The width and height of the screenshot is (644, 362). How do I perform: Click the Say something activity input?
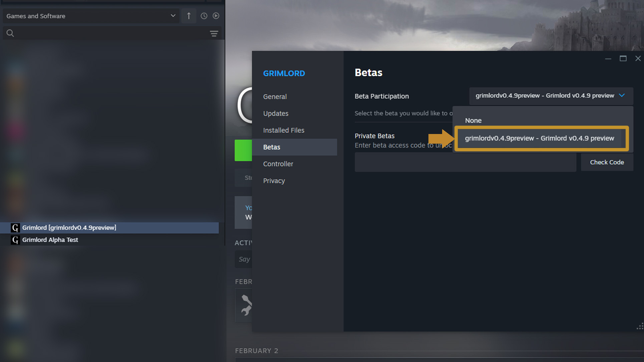[x=244, y=259]
